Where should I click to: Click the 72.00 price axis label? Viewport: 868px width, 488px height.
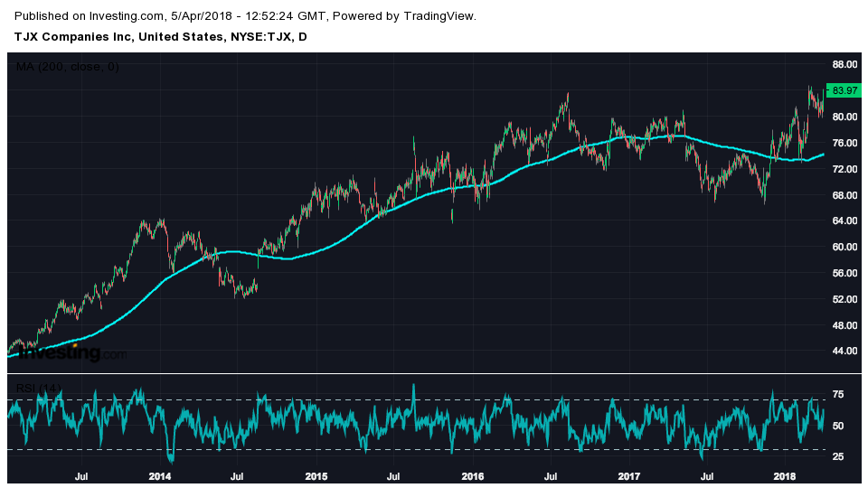coord(844,169)
